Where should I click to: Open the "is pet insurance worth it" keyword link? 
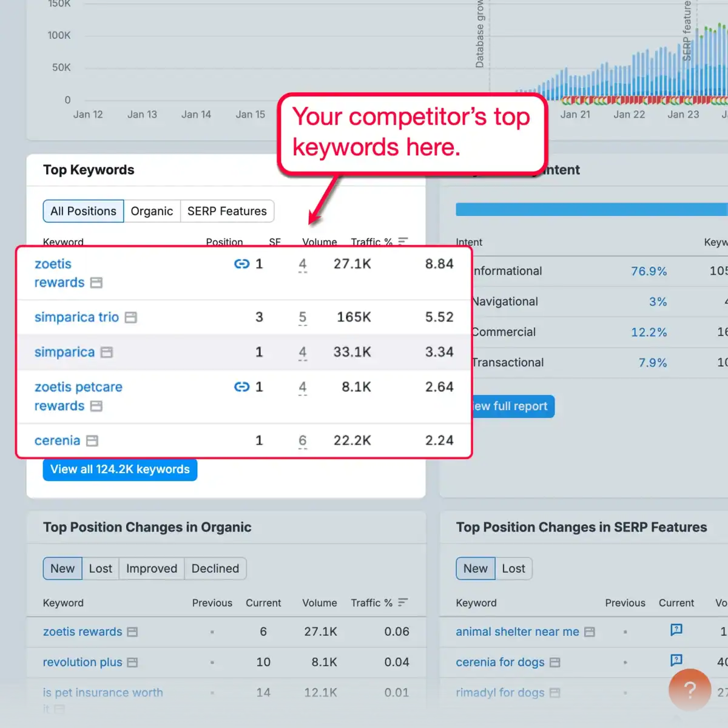pos(103,692)
